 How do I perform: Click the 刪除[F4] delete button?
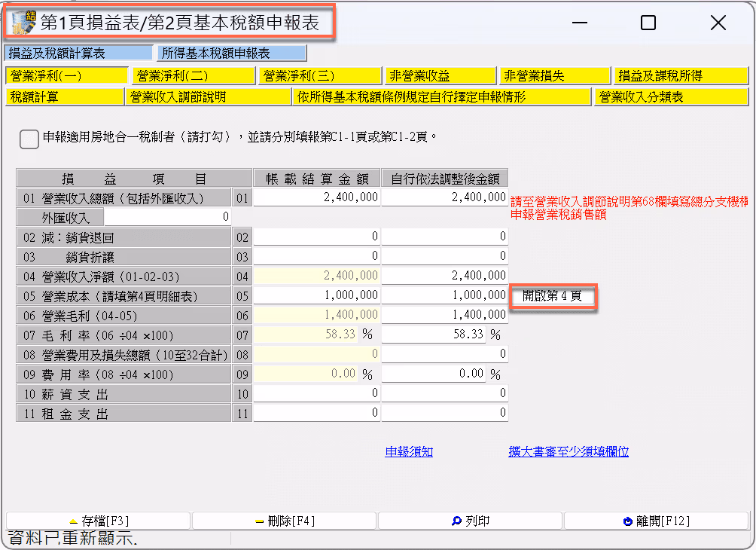click(x=285, y=521)
